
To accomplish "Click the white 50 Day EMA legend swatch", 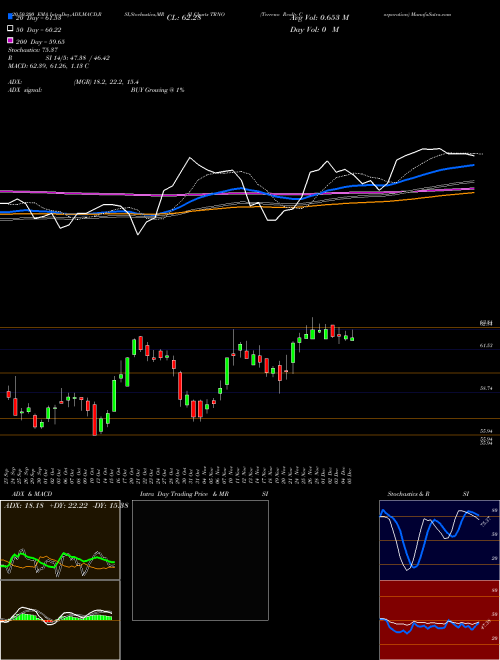I will (10, 29).
